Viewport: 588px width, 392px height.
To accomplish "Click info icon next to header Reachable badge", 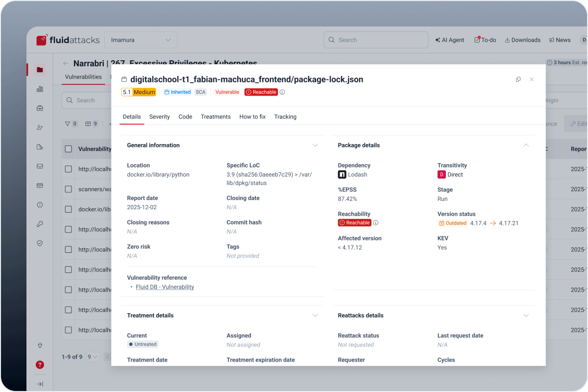I will [x=282, y=92].
